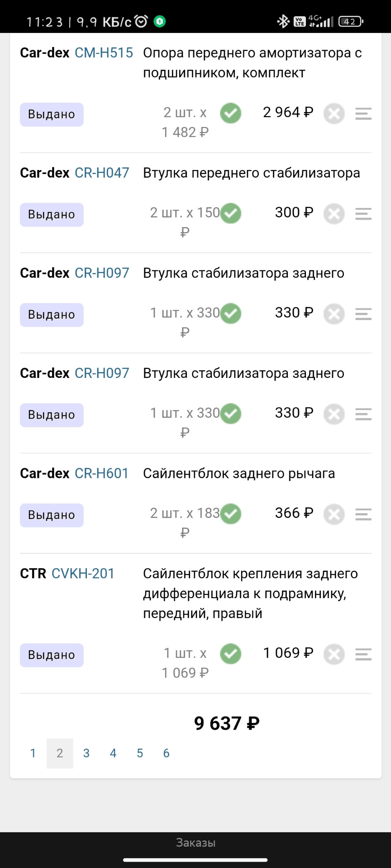Toggle green checkmark on CVKH-201 item
The width and height of the screenshot is (391, 868).
click(230, 654)
